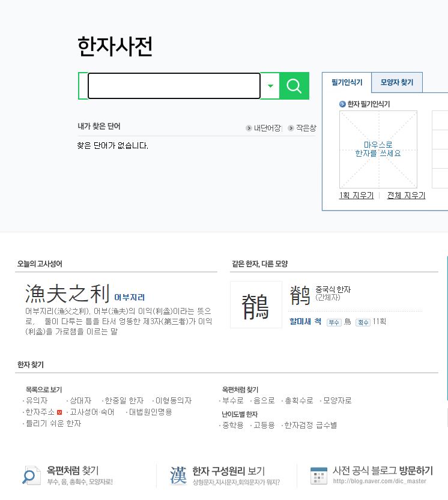Image resolution: width=448 pixels, height=500 pixels.
Task: Click the handwriting drawing canvas area
Action: click(378, 149)
